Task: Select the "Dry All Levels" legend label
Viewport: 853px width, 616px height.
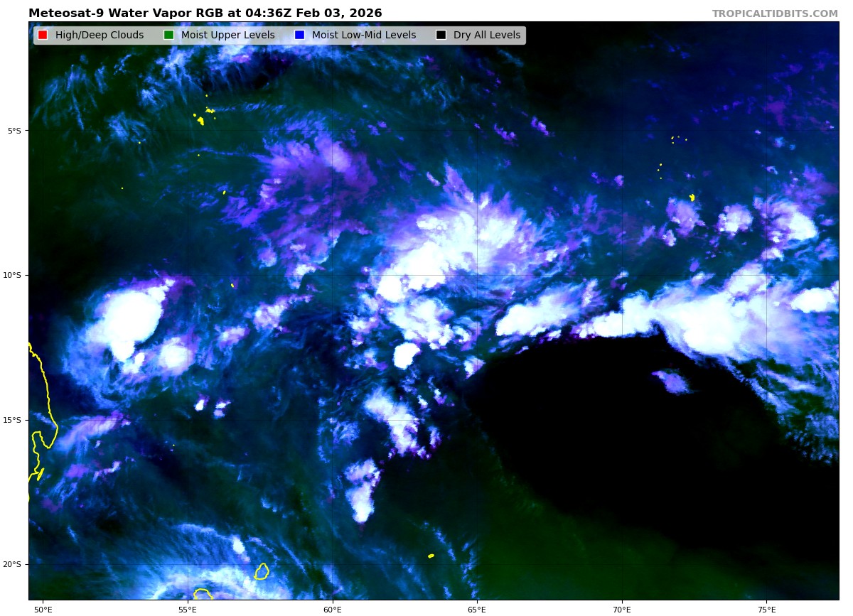Action: coord(487,36)
